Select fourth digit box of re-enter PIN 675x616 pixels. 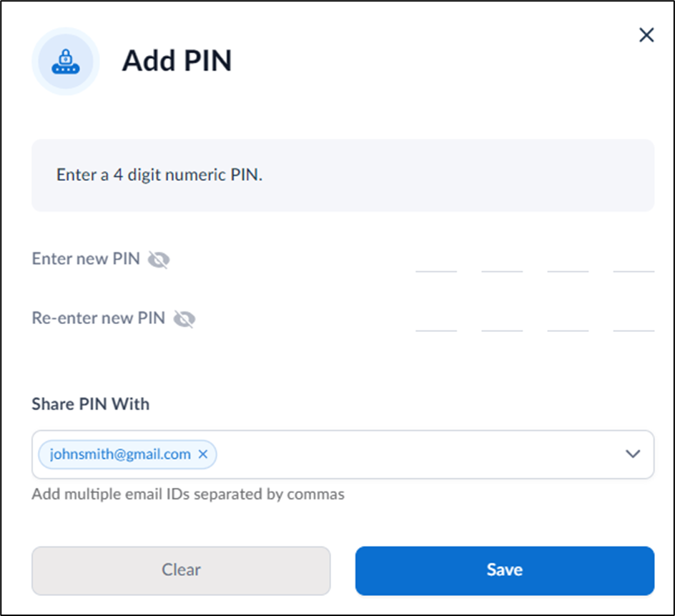tap(634, 320)
